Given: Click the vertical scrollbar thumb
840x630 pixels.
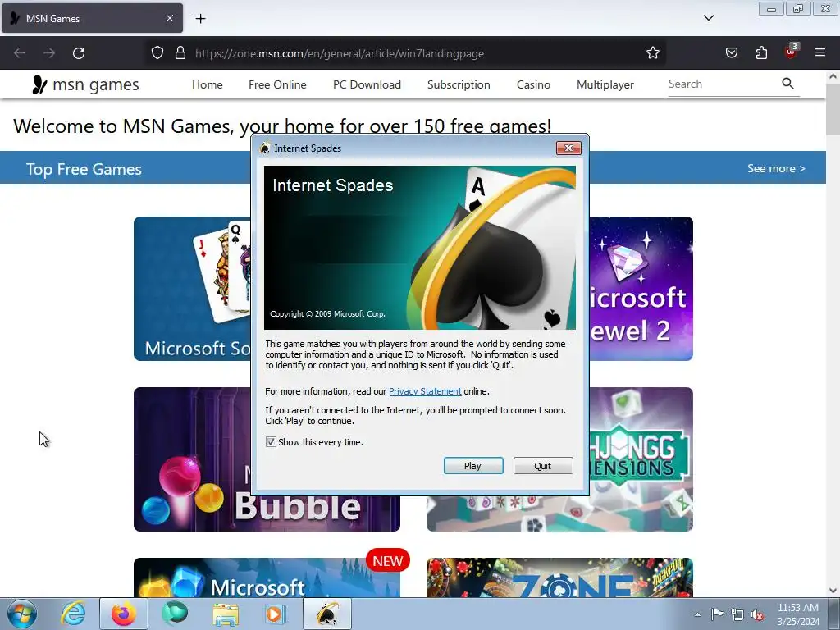Looking at the screenshot, I should click(x=833, y=110).
